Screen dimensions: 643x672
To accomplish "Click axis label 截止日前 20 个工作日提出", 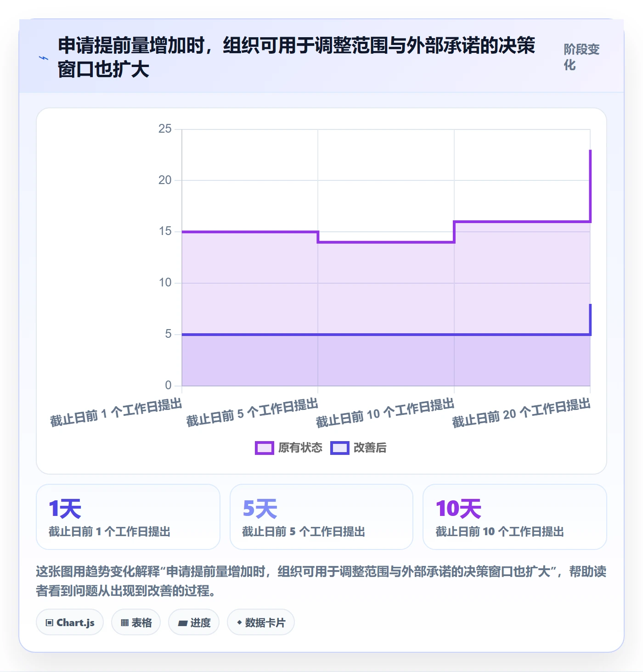I will (x=521, y=412).
